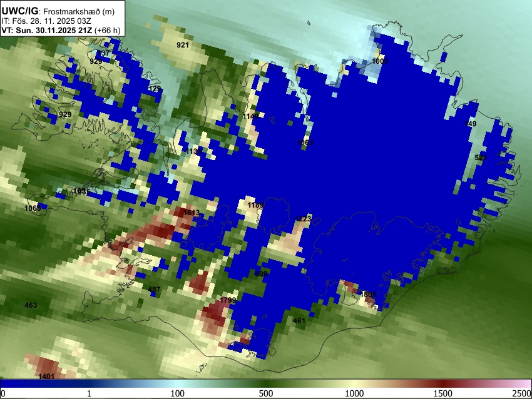Click the map value label 1223
This screenshot has height=399, width=532.
click(x=303, y=219)
